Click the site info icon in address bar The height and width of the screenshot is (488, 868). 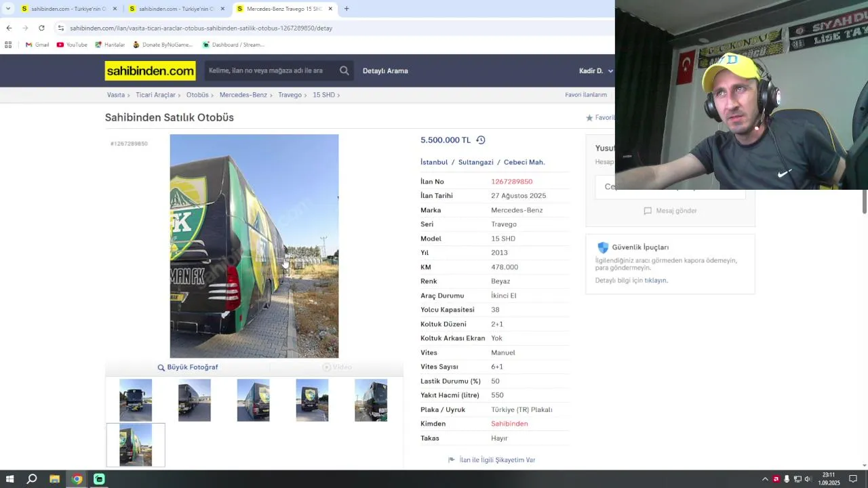pyautogui.click(x=61, y=28)
